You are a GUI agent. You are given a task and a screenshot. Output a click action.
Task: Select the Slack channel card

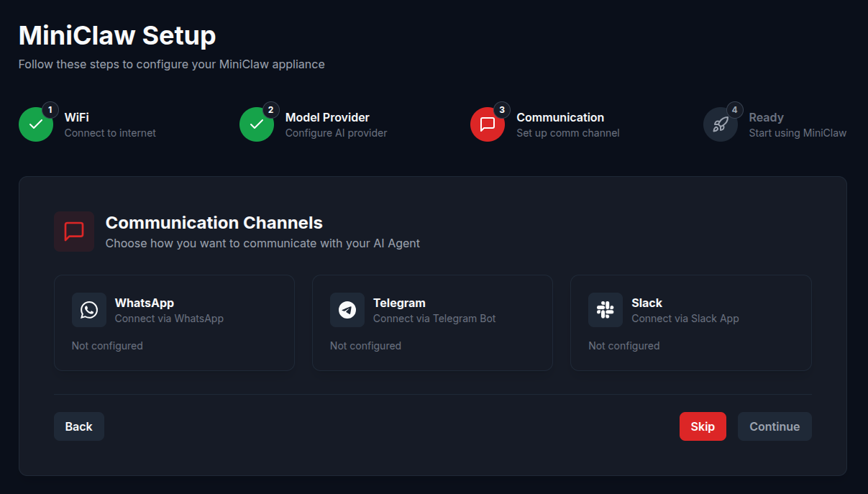pyautogui.click(x=691, y=323)
